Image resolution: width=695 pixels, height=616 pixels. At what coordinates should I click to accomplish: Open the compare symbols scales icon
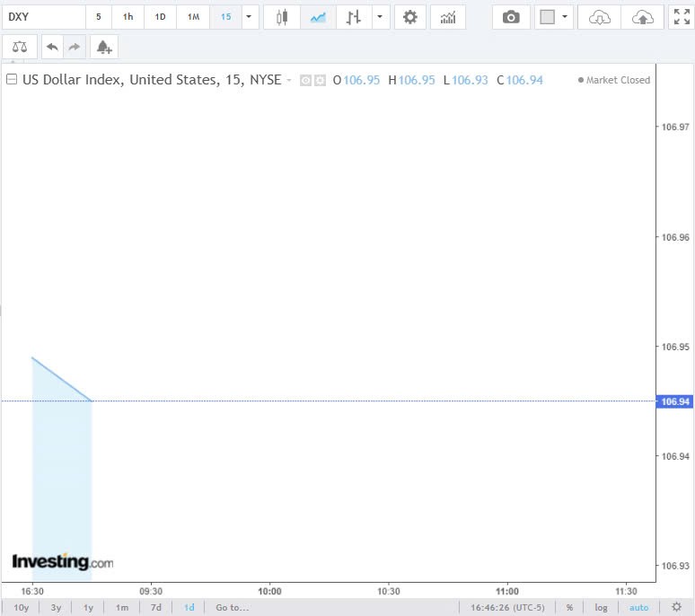click(20, 47)
